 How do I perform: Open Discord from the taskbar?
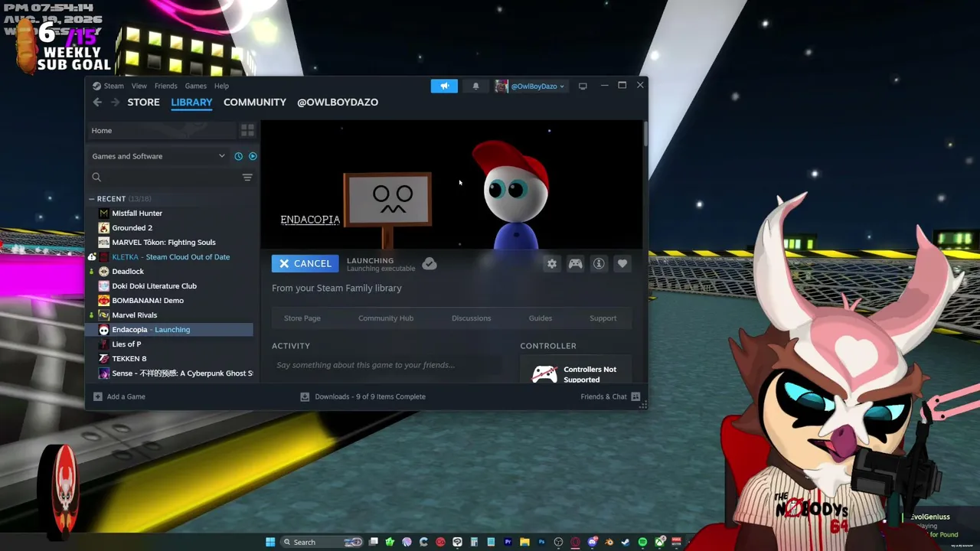[592, 542]
